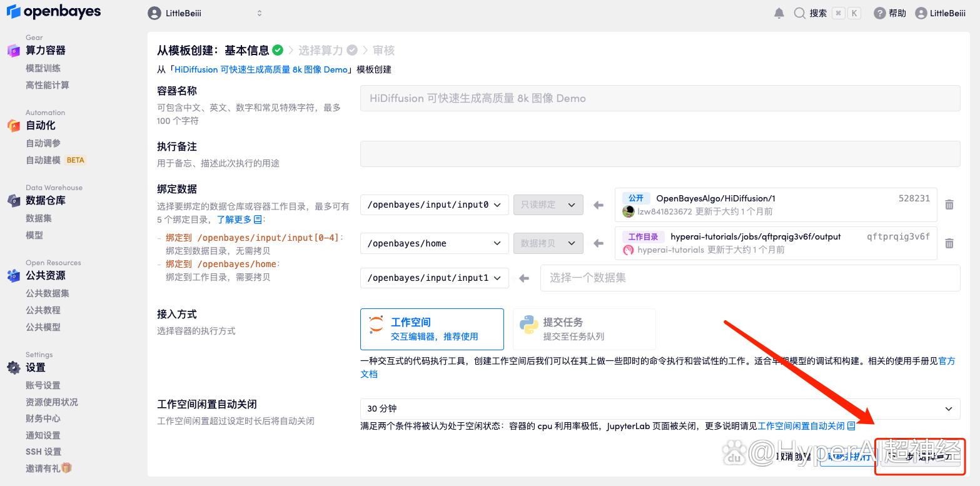The height and width of the screenshot is (486, 980).
Task: Open 自动调参 in the sidebar
Action: [43, 143]
